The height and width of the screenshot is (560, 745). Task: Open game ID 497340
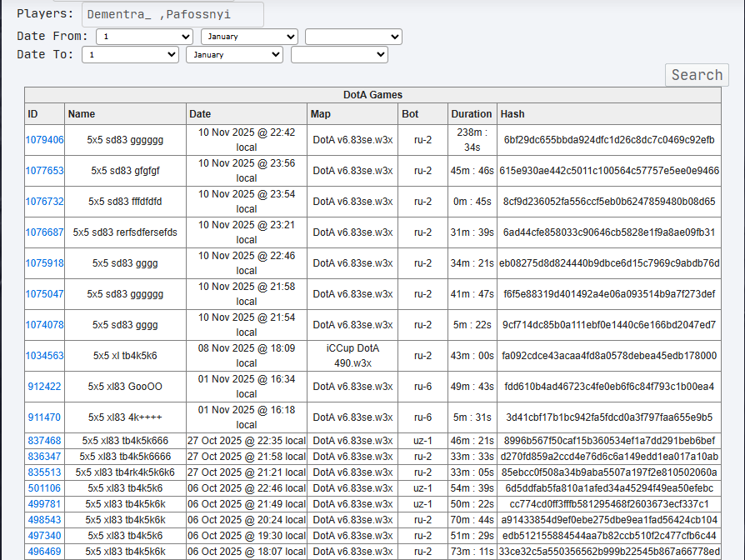pyautogui.click(x=45, y=536)
